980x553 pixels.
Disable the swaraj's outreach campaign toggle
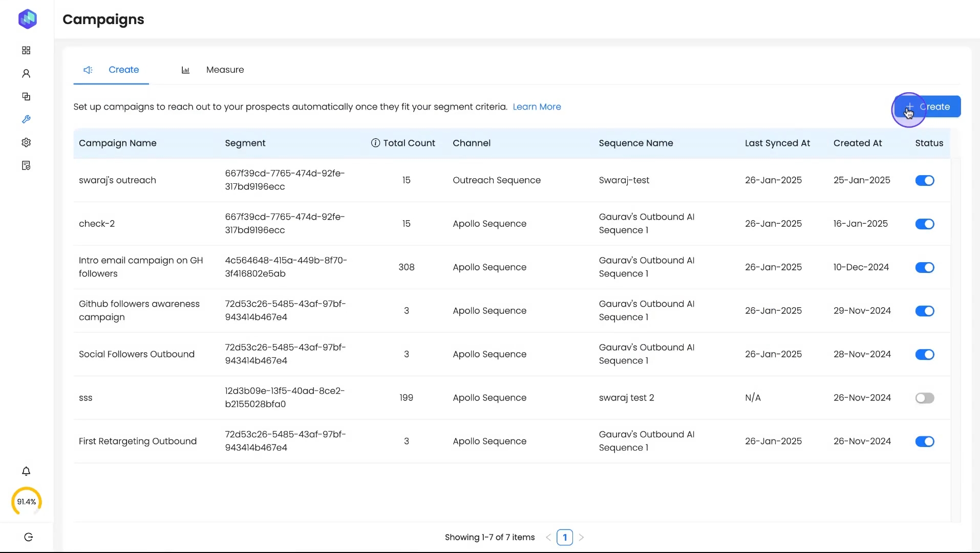click(x=924, y=180)
